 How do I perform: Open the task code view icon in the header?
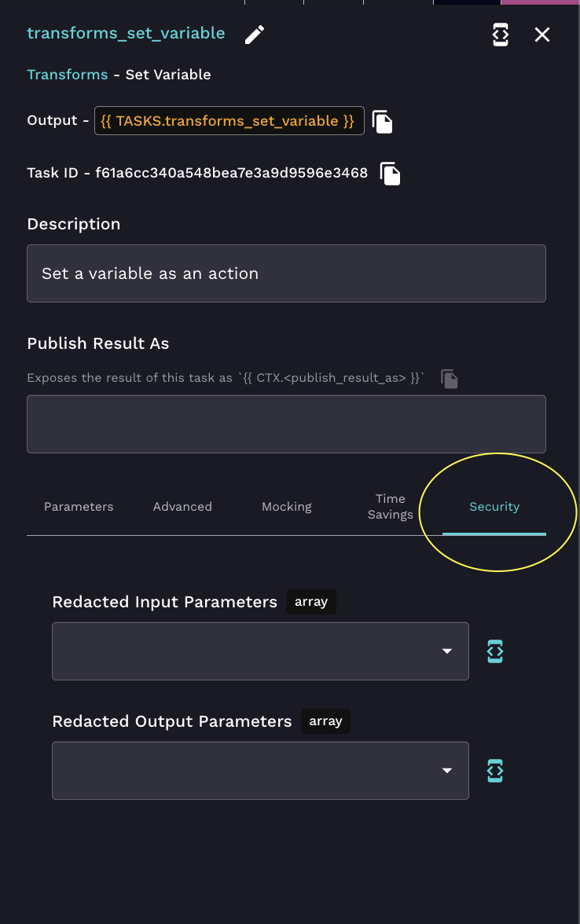[x=501, y=35]
